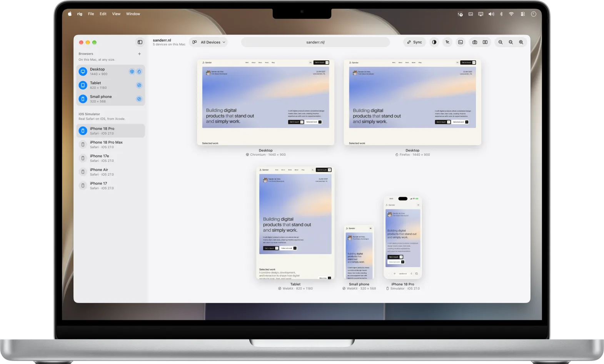Click the Desktop Chromium preview thumbnail
Image resolution: width=604 pixels, height=364 pixels.
point(265,102)
